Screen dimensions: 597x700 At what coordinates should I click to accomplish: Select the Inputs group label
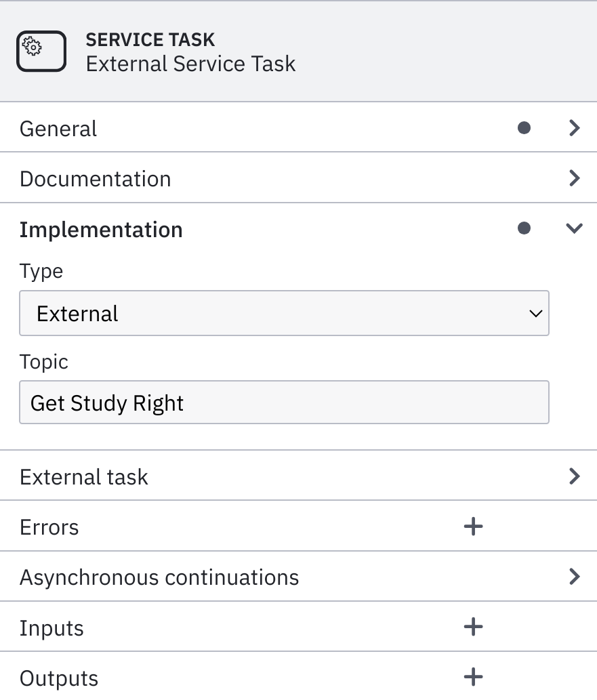coord(52,628)
